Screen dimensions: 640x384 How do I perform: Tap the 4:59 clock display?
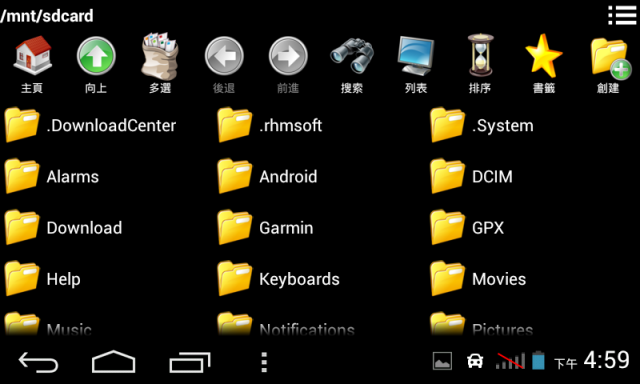tap(607, 360)
